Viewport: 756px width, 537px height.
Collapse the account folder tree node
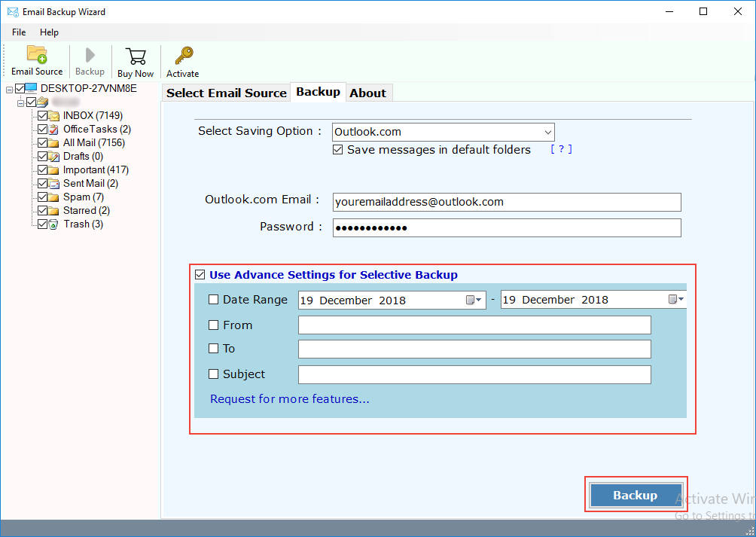click(21, 103)
